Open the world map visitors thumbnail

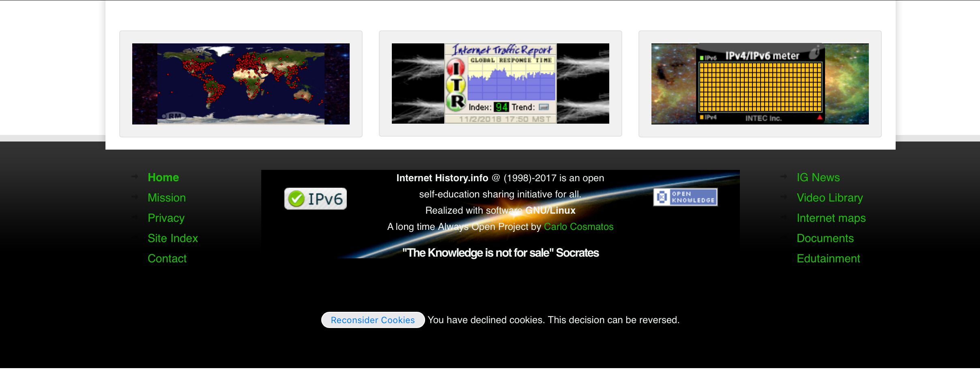241,84
